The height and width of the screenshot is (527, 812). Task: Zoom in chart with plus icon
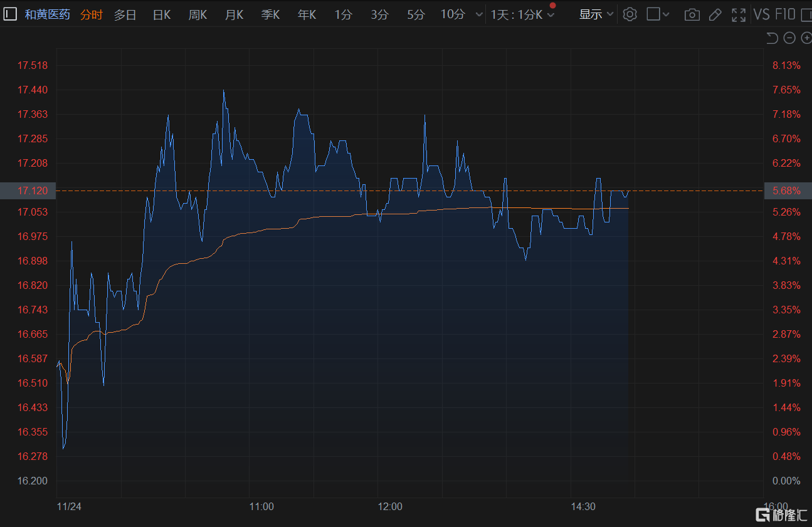tap(806, 38)
